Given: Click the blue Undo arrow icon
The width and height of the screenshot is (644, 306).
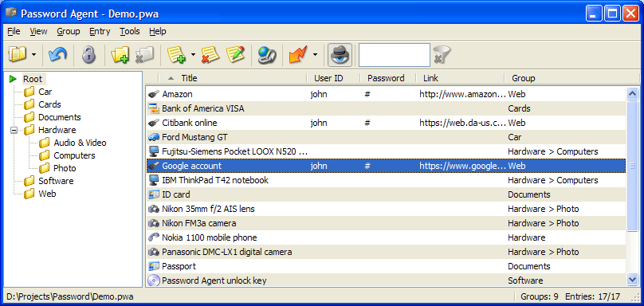Looking at the screenshot, I should pyautogui.click(x=57, y=54).
